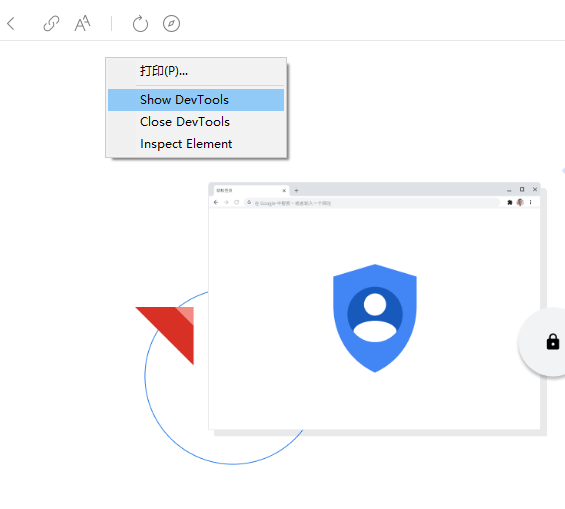Go back with the left chevron icon
The width and height of the screenshot is (565, 509).
point(11,24)
